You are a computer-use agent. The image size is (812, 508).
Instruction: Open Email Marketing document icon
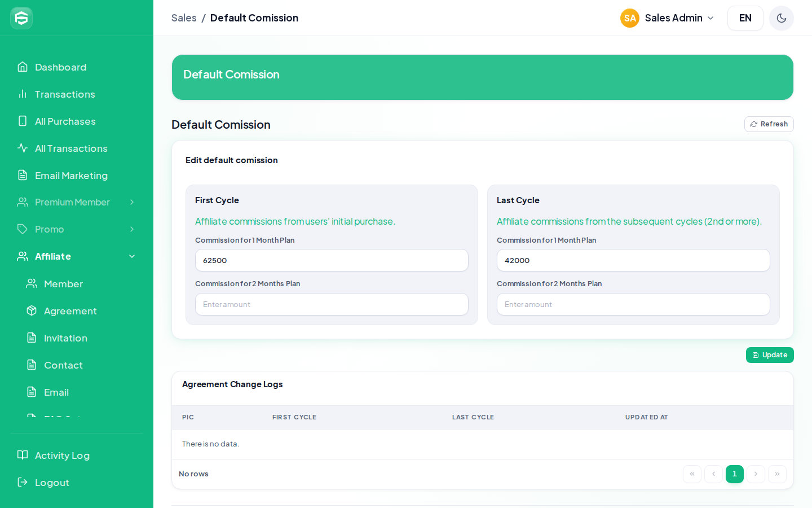tap(23, 176)
